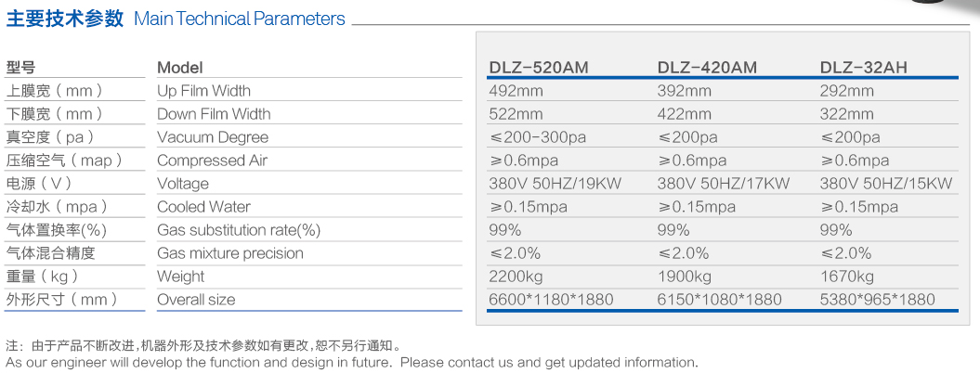Click the 2200kg weight value
This screenshot has width=980, height=373.
516,277
